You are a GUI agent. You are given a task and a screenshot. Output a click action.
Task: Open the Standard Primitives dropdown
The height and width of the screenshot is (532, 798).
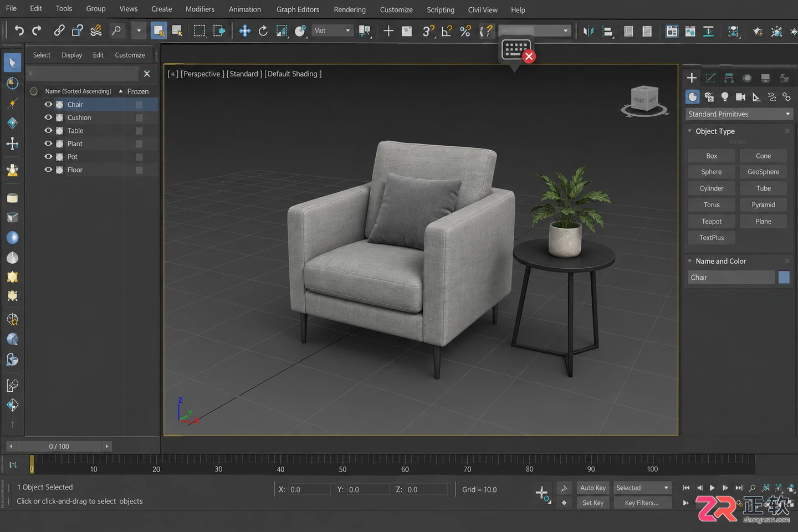[x=739, y=114]
